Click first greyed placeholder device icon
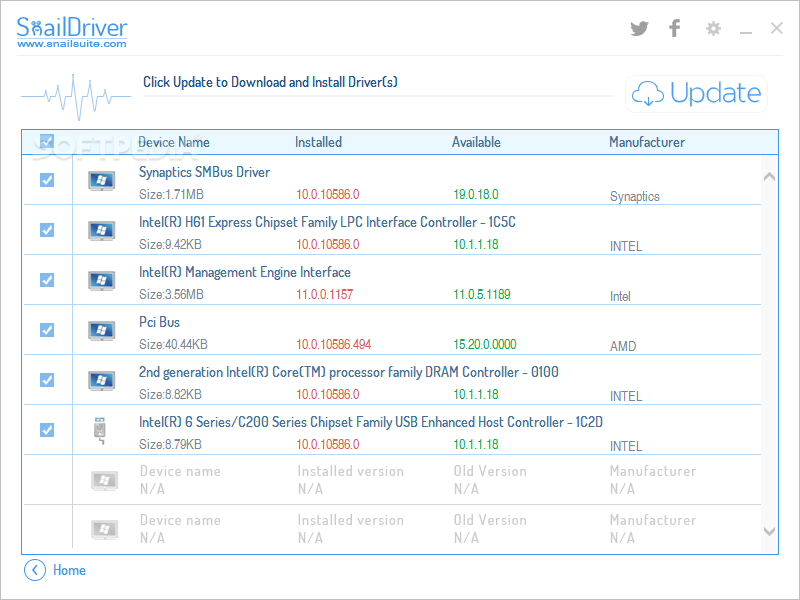The height and width of the screenshot is (600, 800). 105,481
